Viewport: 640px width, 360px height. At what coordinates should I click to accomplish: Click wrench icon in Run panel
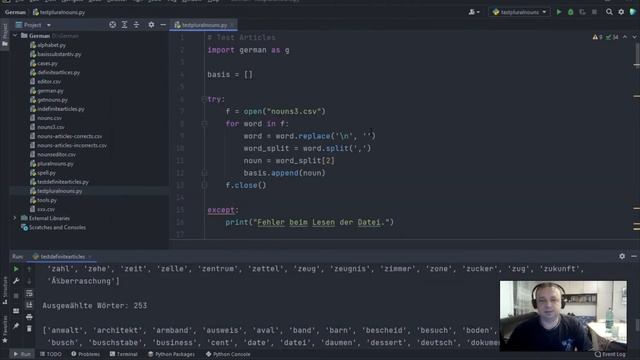[x=16, y=281]
